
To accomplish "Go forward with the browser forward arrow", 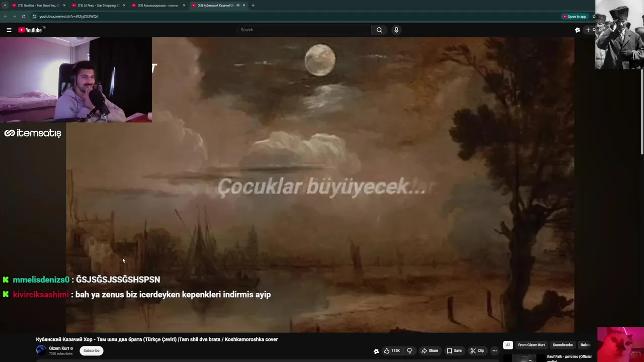I will (14, 16).
